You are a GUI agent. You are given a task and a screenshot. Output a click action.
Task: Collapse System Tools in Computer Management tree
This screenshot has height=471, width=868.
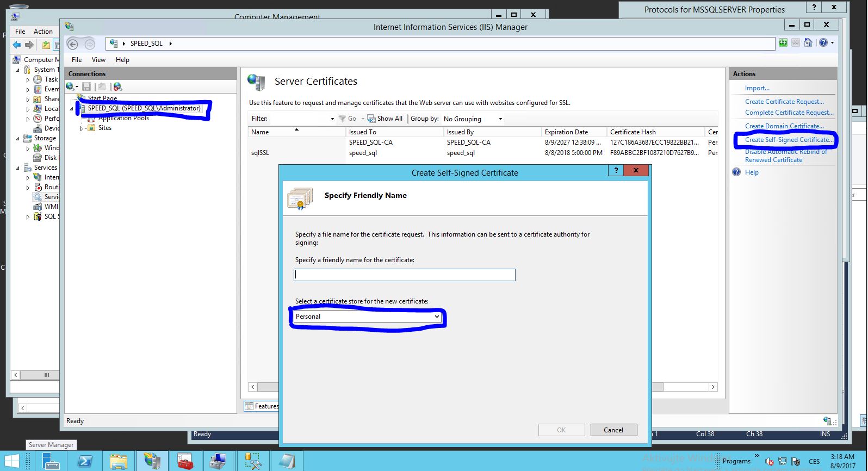coord(17,70)
